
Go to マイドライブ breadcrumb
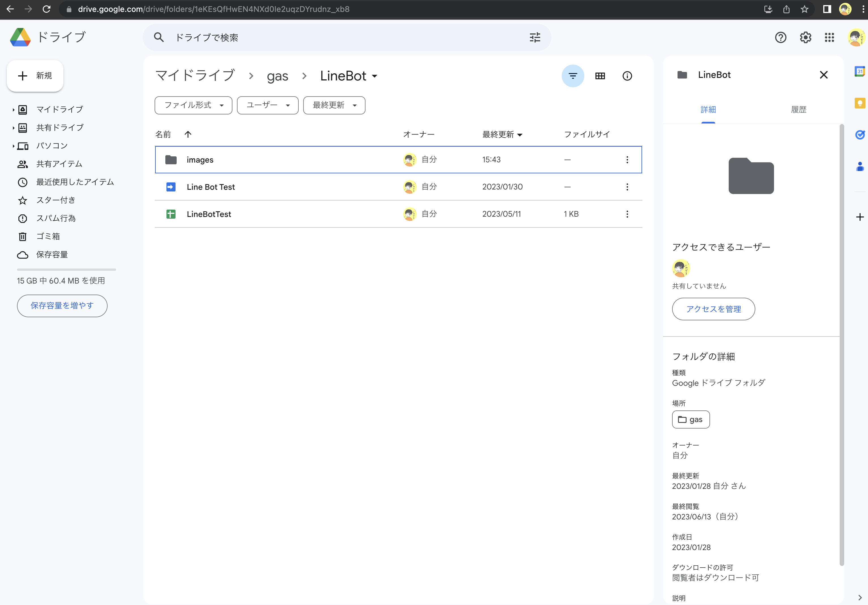pos(195,76)
